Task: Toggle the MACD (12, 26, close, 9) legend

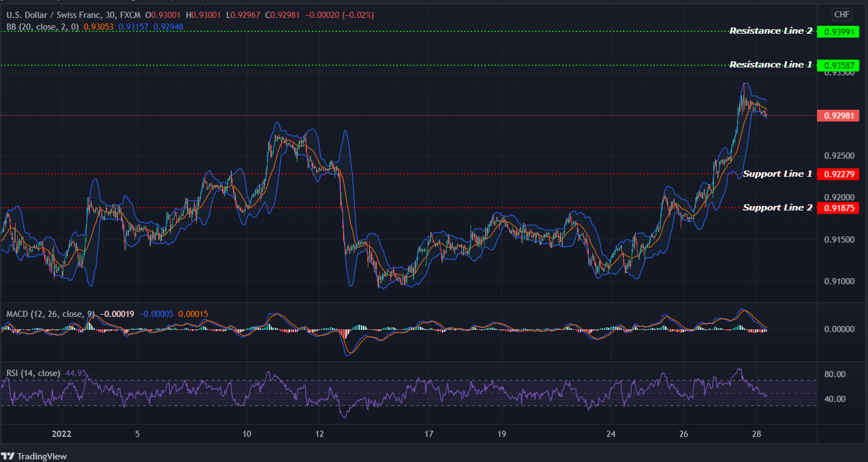Action: pyautogui.click(x=49, y=313)
